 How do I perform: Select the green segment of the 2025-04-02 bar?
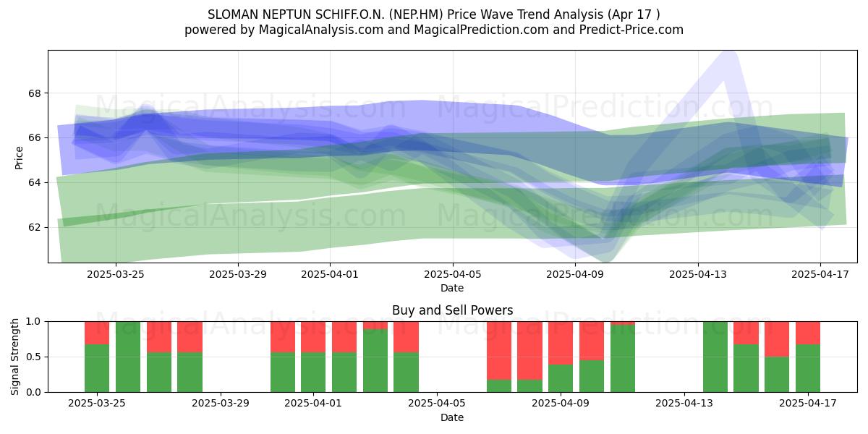(344, 373)
